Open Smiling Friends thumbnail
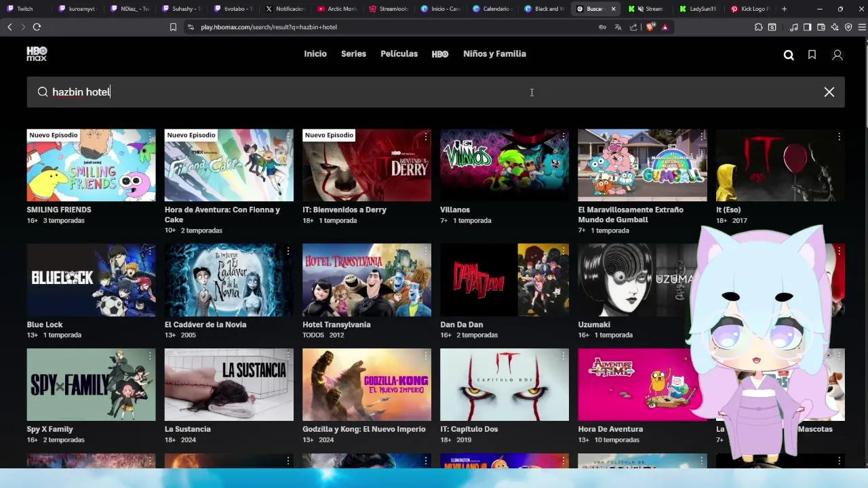 (91, 165)
